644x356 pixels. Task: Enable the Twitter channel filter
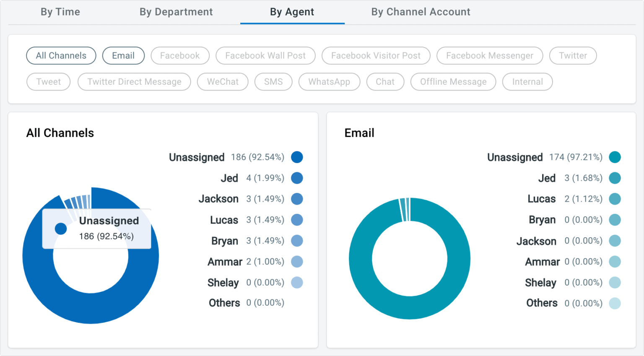click(573, 55)
